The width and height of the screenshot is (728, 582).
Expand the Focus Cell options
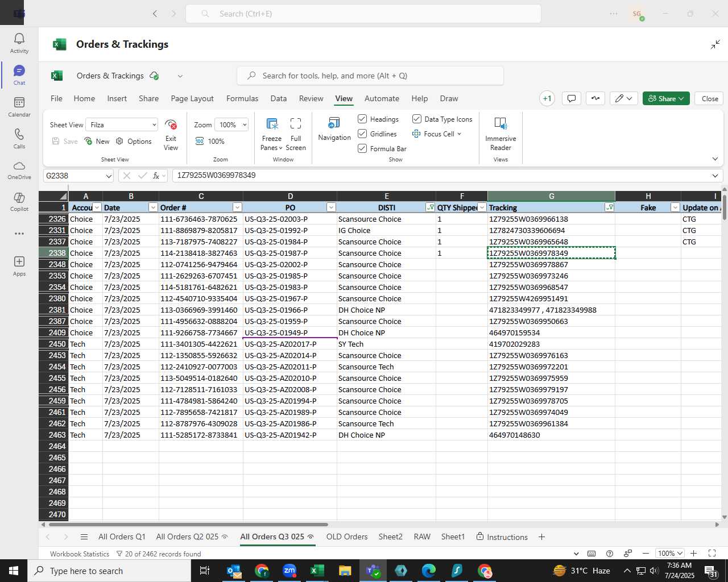click(459, 134)
